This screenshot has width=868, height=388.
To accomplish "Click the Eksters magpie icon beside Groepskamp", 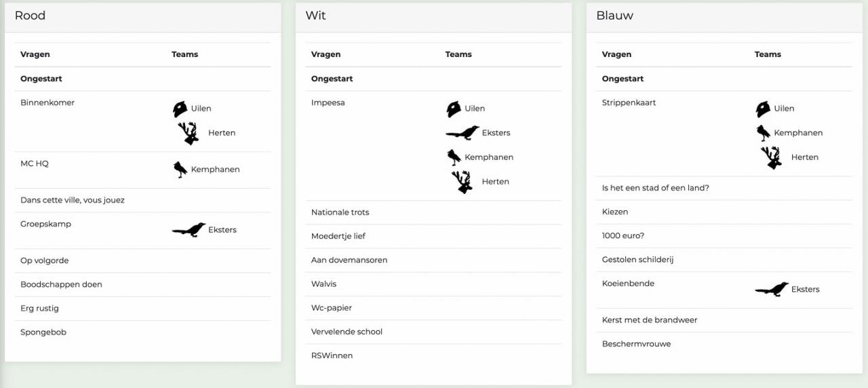I will coord(189,230).
